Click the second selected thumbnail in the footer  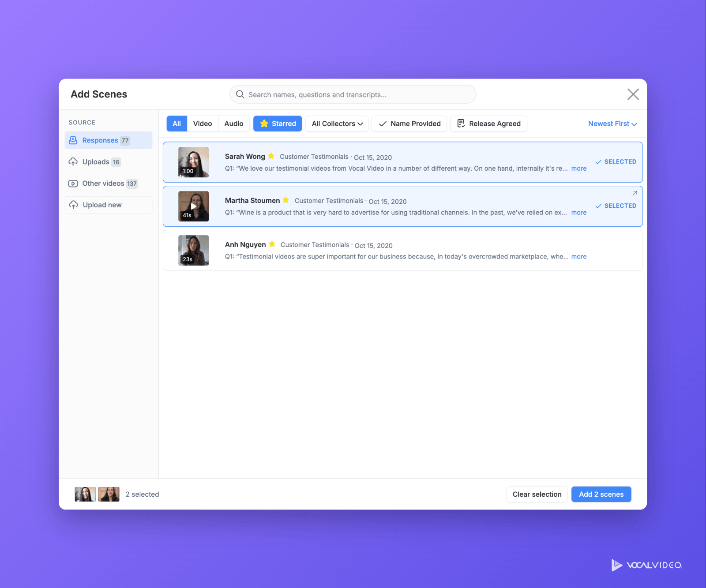[x=109, y=494]
